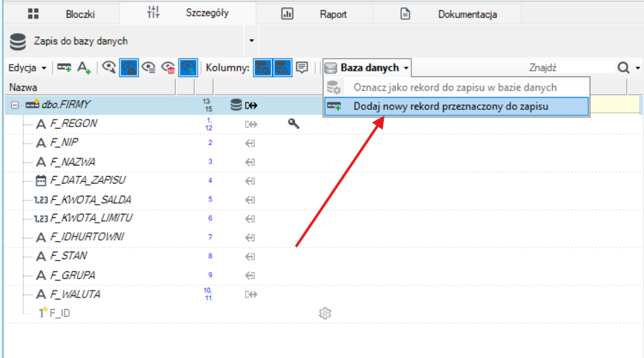The image size is (644, 358).
Task: Select the F_KWOTA_LIMITU field
Action: coord(91,218)
